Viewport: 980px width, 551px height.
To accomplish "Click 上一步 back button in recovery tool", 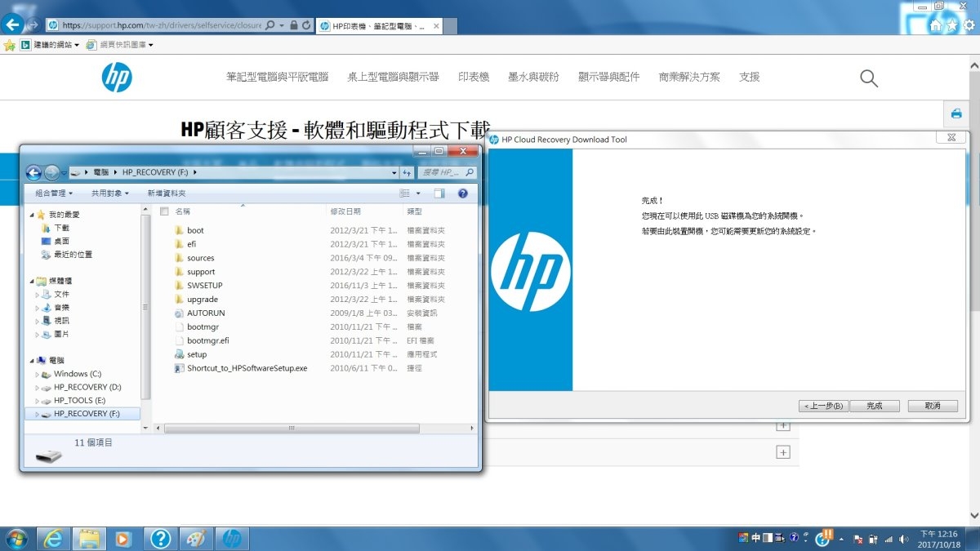I will pyautogui.click(x=823, y=406).
